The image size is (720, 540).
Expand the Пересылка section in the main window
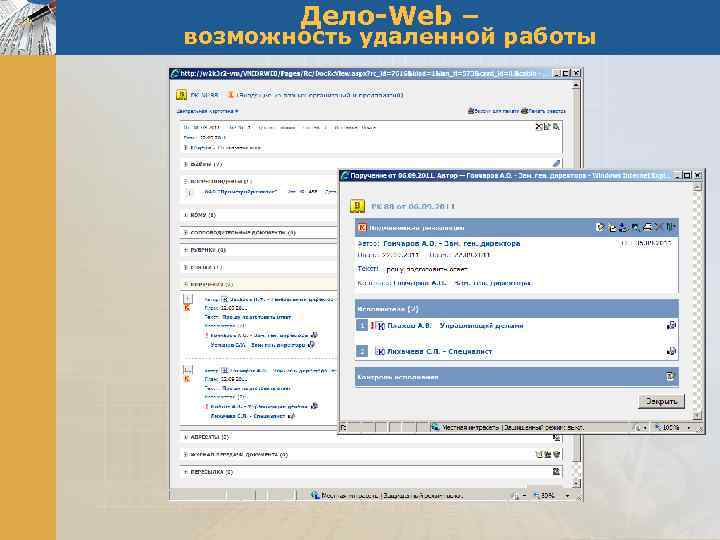[186, 472]
